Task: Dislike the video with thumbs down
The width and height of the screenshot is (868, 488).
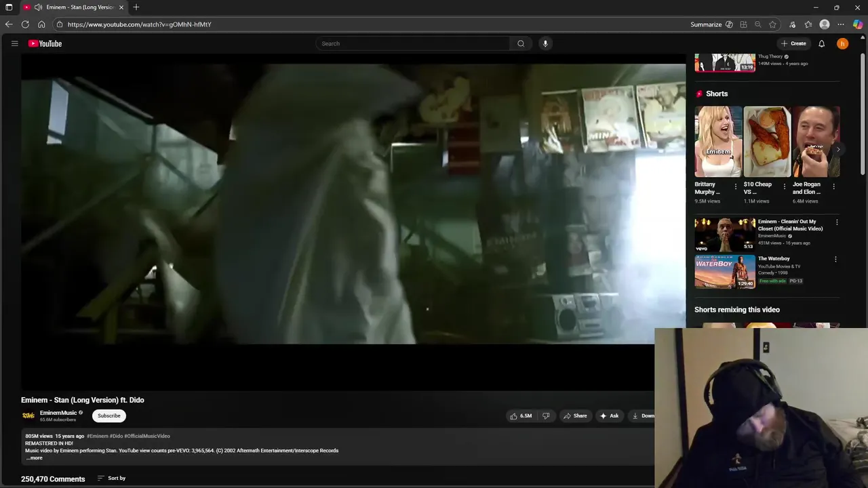Action: tap(546, 415)
